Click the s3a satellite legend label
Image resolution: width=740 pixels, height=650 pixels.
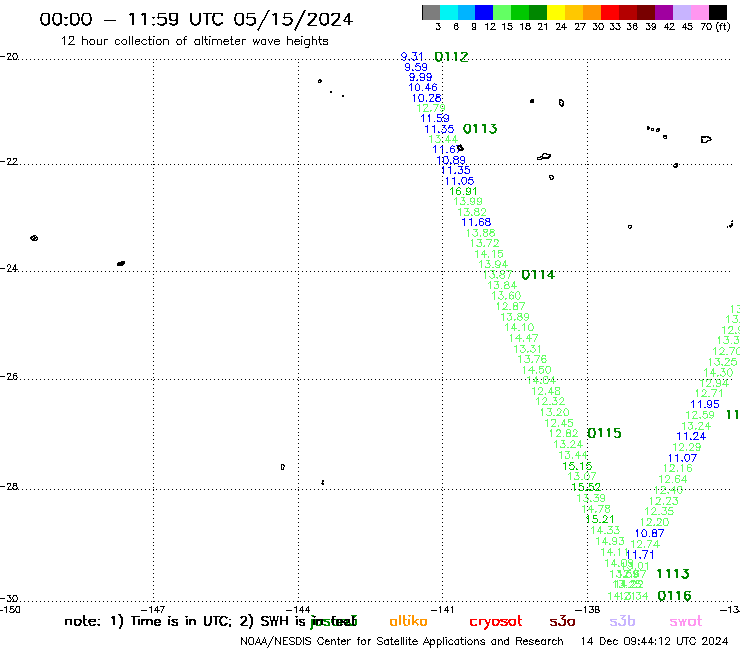562,621
